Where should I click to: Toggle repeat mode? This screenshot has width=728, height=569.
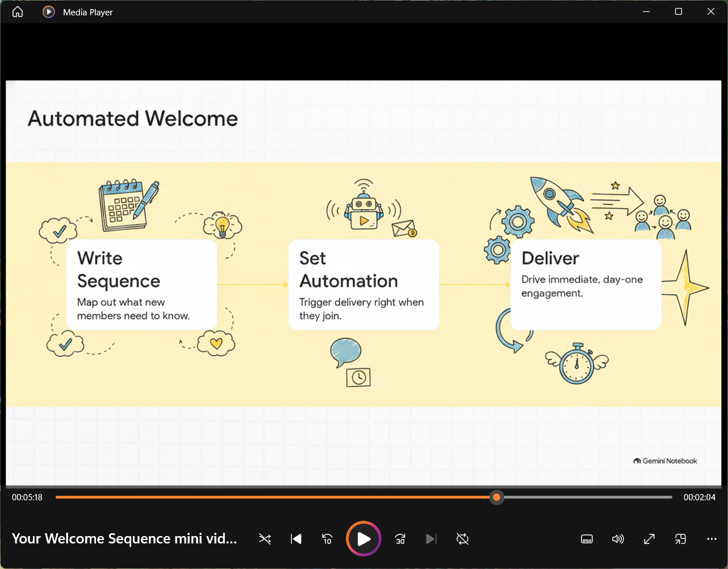(463, 539)
